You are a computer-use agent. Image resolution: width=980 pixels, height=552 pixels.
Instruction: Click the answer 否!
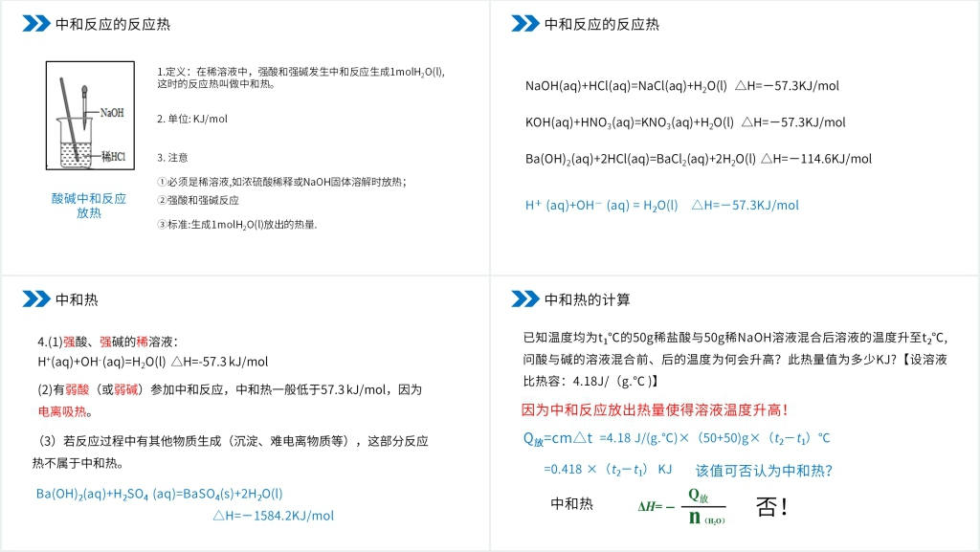pos(772,506)
